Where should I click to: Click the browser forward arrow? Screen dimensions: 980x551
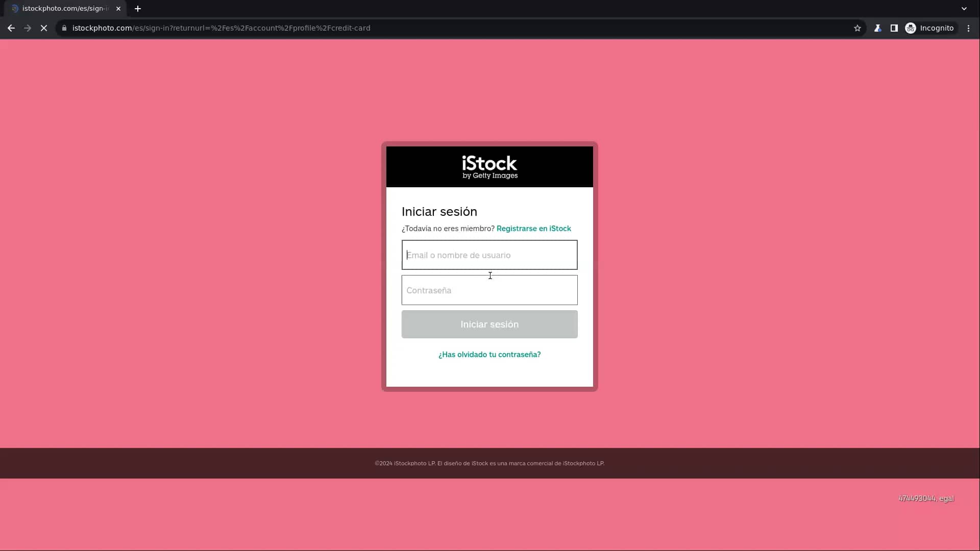28,28
